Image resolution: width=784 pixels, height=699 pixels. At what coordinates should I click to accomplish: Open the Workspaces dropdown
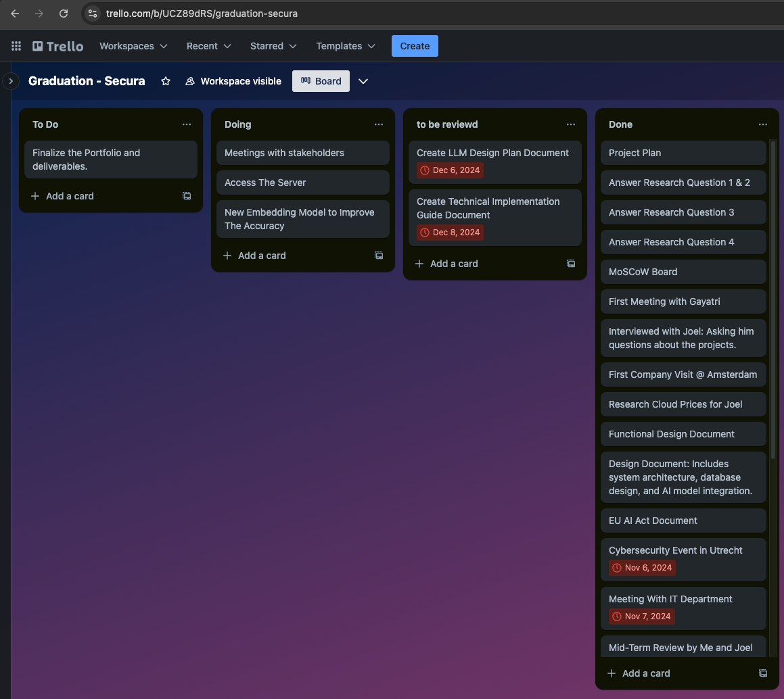(x=133, y=46)
